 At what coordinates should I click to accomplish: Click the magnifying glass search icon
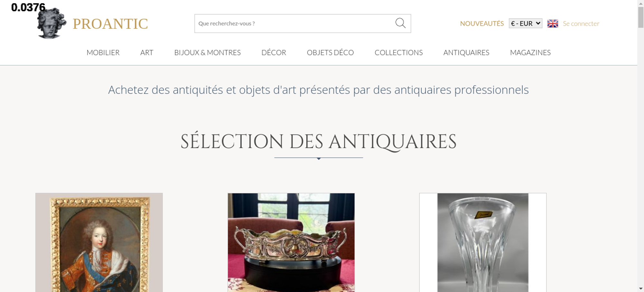400,23
